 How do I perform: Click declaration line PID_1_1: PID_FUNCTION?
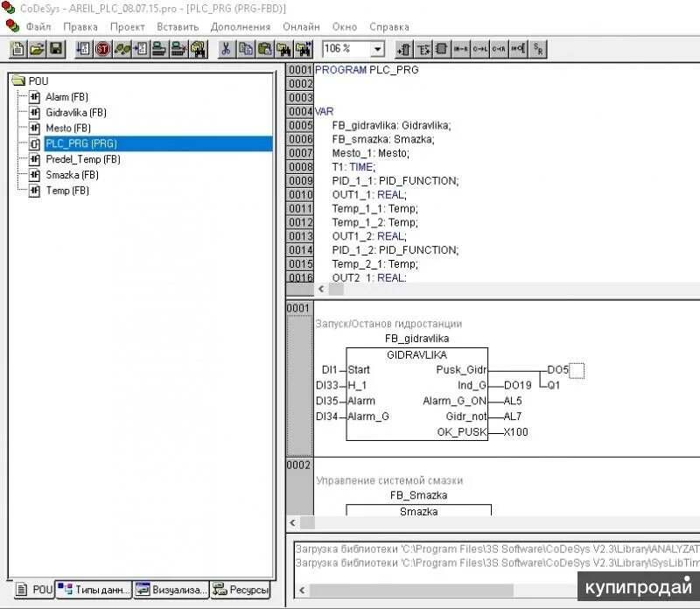pos(395,181)
